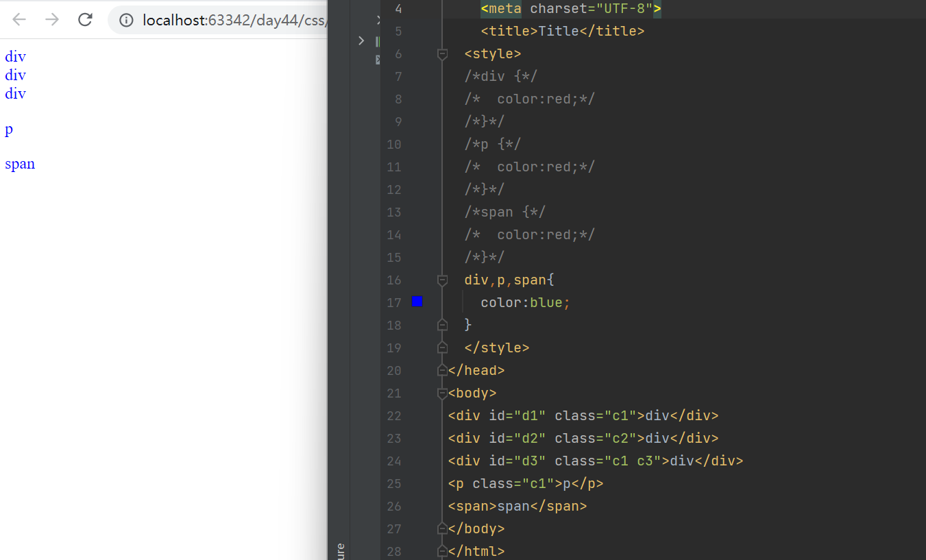This screenshot has height=560, width=926.
Task: Open the blue color picker at line 17
Action: point(417,302)
